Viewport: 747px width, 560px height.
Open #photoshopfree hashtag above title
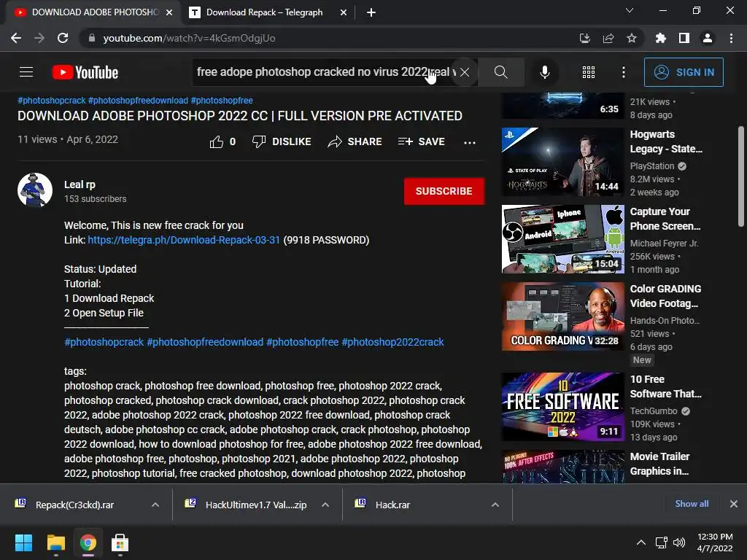[x=222, y=101]
